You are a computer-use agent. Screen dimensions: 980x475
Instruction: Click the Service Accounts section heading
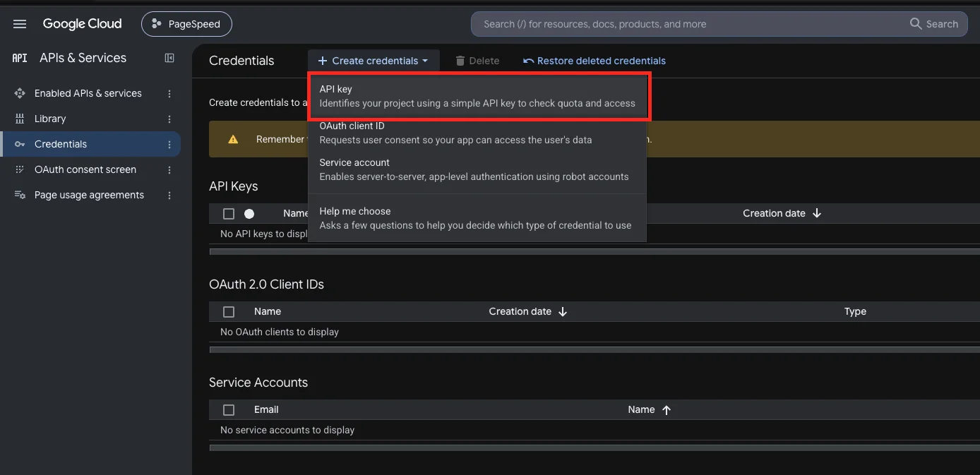(258, 383)
